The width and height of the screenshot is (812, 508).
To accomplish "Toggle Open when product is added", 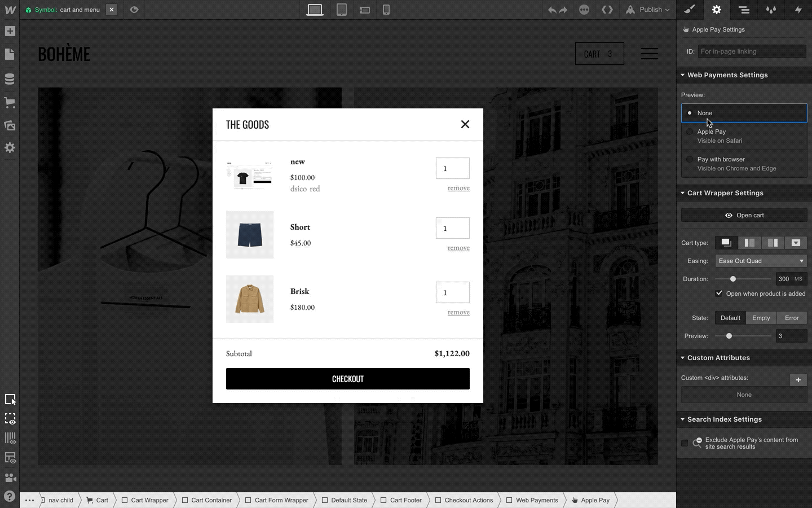I will pos(719,294).
